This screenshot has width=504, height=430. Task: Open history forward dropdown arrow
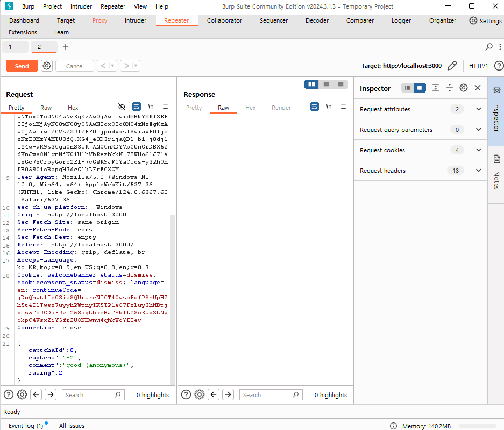[x=136, y=66]
